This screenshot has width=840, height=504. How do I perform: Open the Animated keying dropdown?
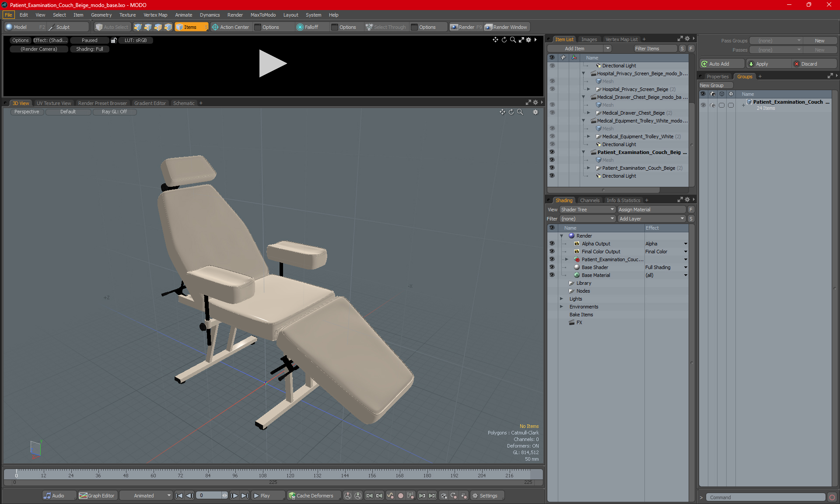click(x=146, y=496)
